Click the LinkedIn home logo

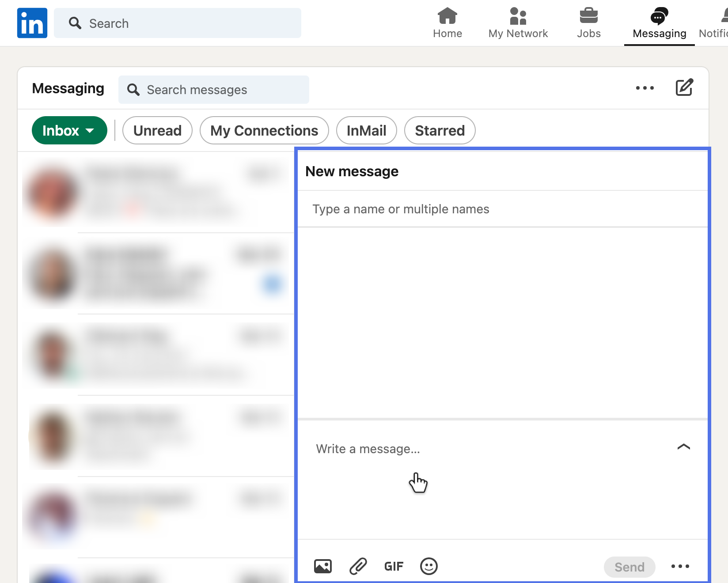32,23
